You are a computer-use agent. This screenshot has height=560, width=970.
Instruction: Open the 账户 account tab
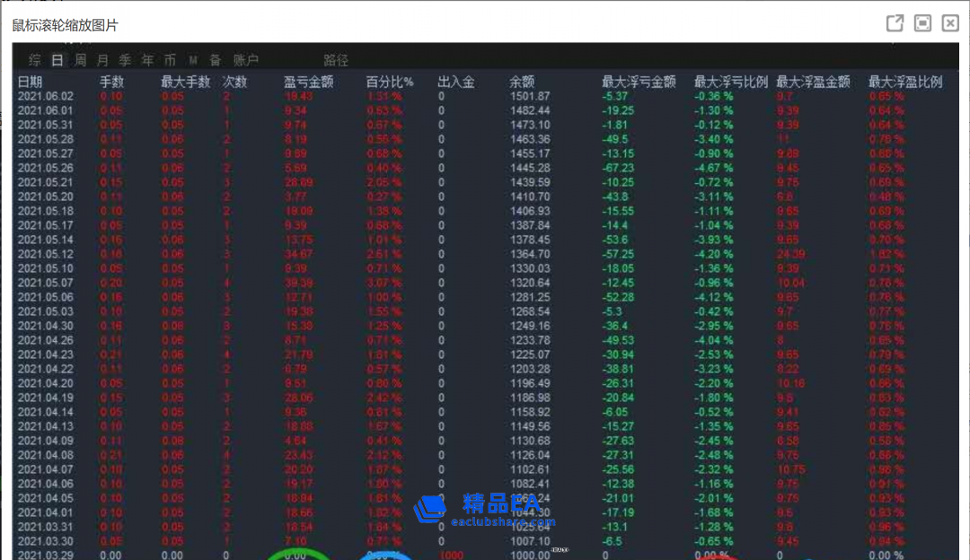pos(246,60)
